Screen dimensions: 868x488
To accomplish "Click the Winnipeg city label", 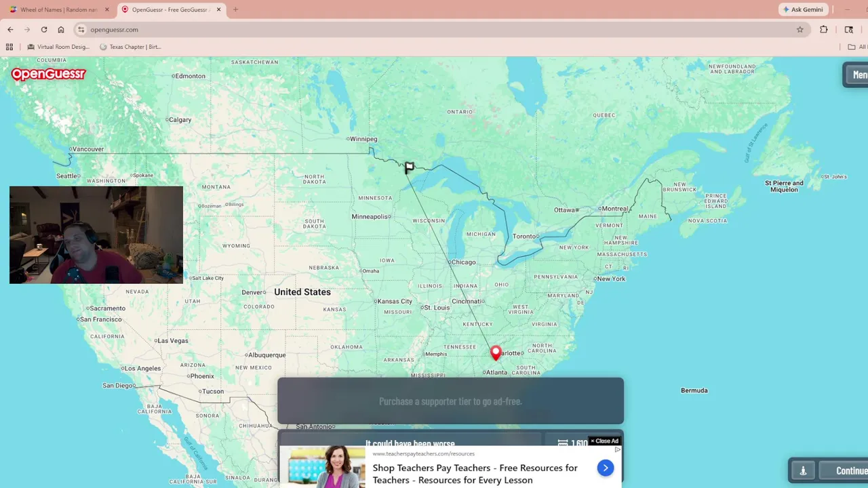I will 362,139.
